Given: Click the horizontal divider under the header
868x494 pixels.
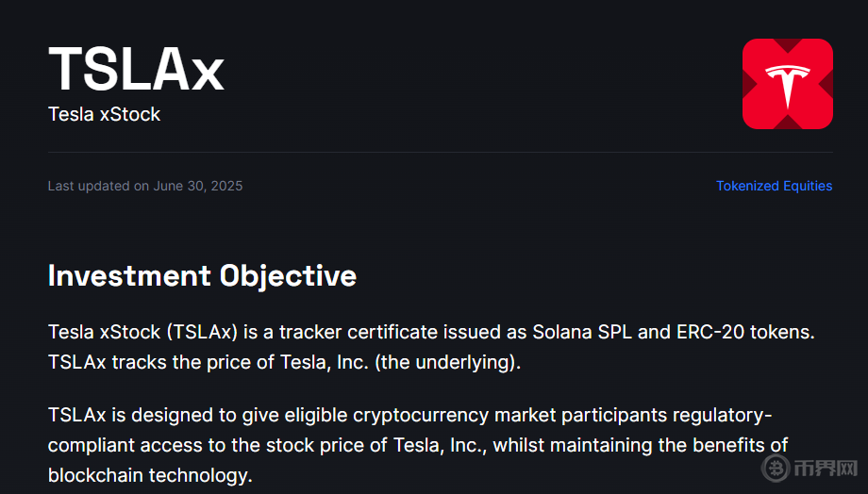Looking at the screenshot, I should click(440, 152).
